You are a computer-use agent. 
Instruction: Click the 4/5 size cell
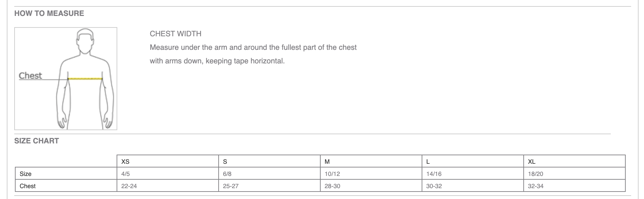tap(125, 174)
